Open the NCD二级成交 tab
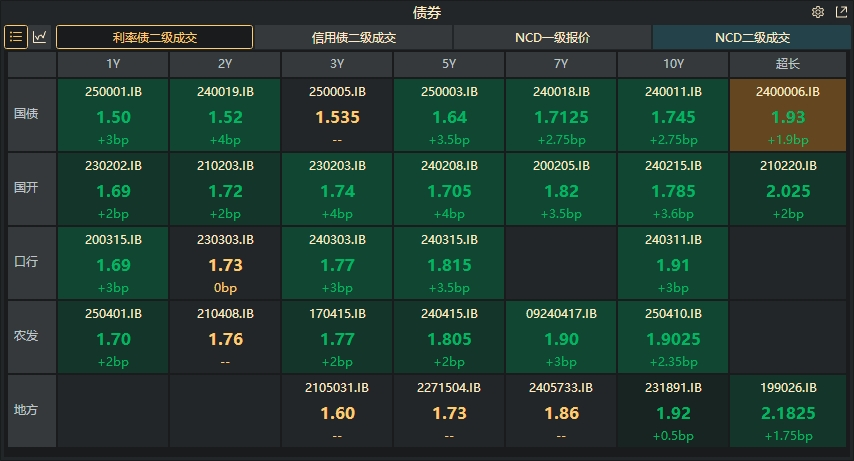The image size is (854, 461). tap(751, 38)
